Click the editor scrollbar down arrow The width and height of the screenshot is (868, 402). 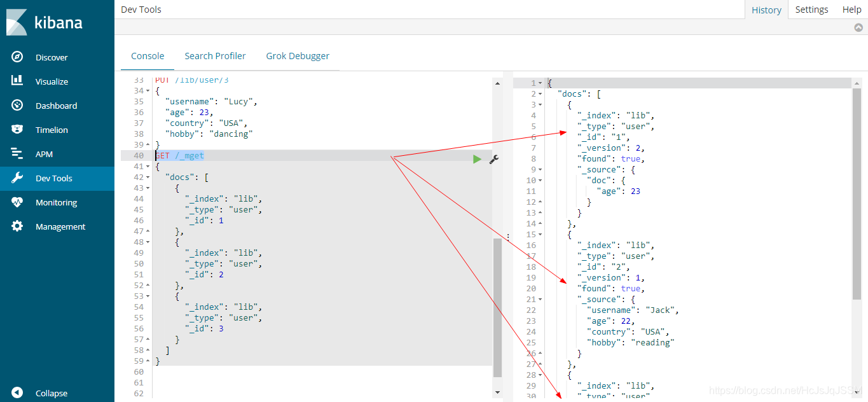497,392
